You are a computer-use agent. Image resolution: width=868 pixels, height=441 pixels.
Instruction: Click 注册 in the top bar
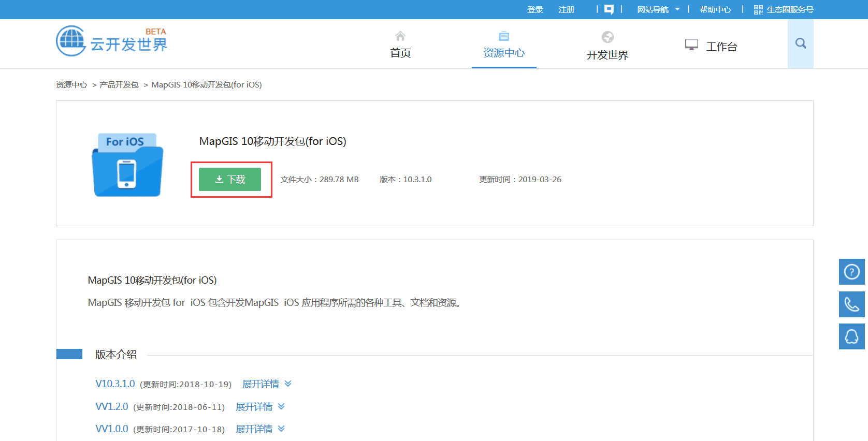(x=567, y=9)
